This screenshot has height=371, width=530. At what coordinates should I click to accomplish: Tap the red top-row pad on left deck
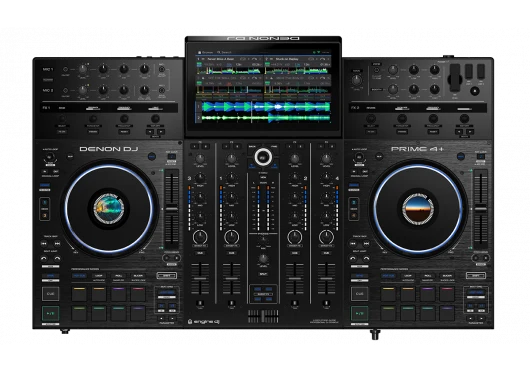(x=138, y=294)
